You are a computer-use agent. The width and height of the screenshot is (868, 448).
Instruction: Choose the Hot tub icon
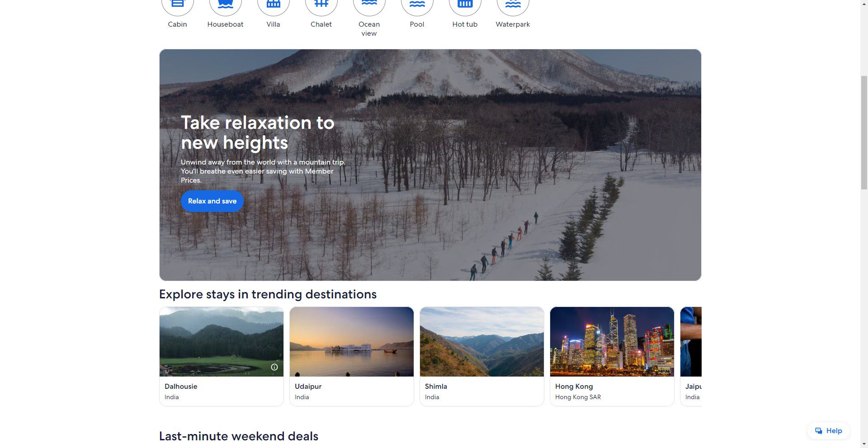click(x=465, y=6)
